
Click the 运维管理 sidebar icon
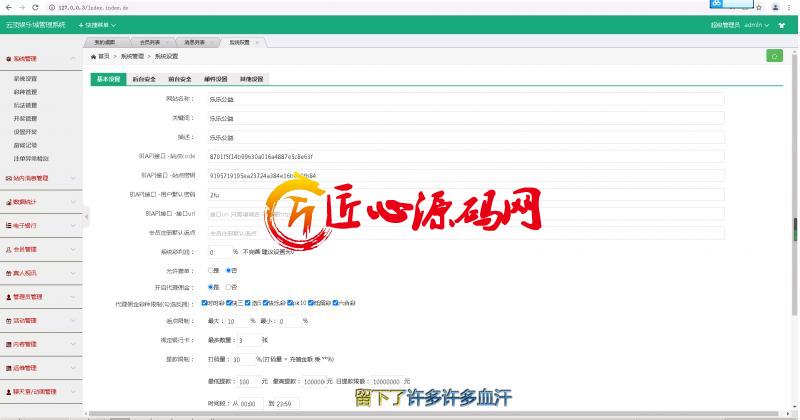(x=9, y=368)
